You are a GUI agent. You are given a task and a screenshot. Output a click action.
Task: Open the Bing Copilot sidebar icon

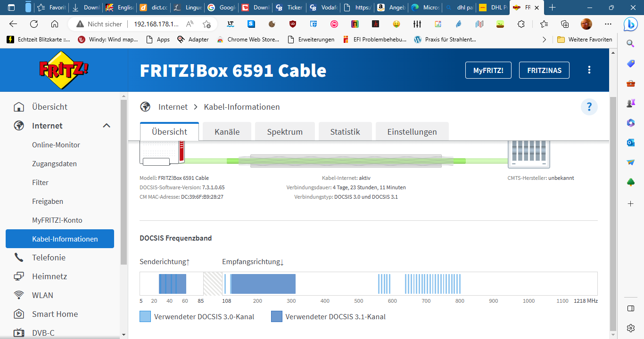point(631,24)
